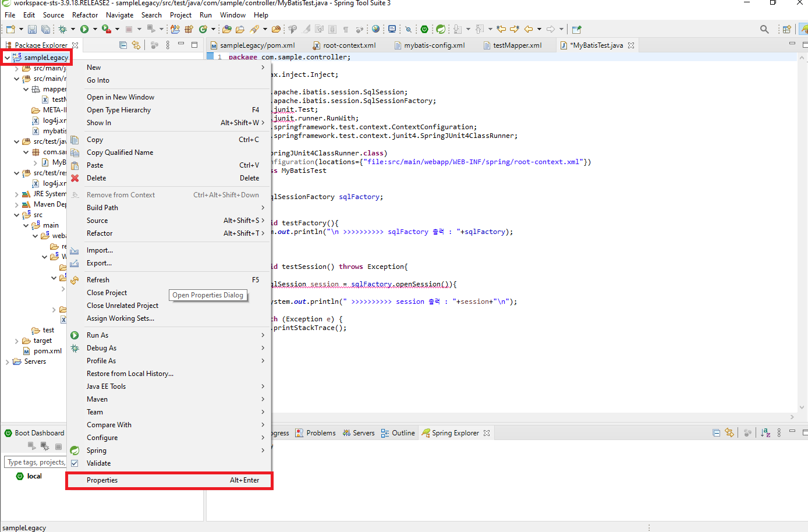Select Run As in context menu
Image resolution: width=808 pixels, height=532 pixels.
point(169,335)
